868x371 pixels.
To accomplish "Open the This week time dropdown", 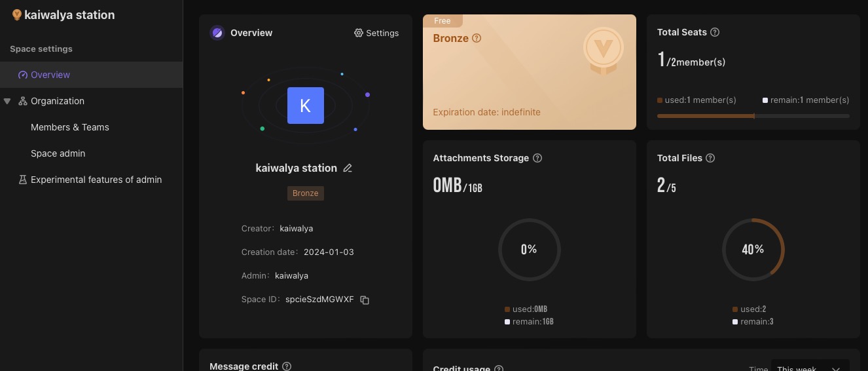I will point(810,366).
